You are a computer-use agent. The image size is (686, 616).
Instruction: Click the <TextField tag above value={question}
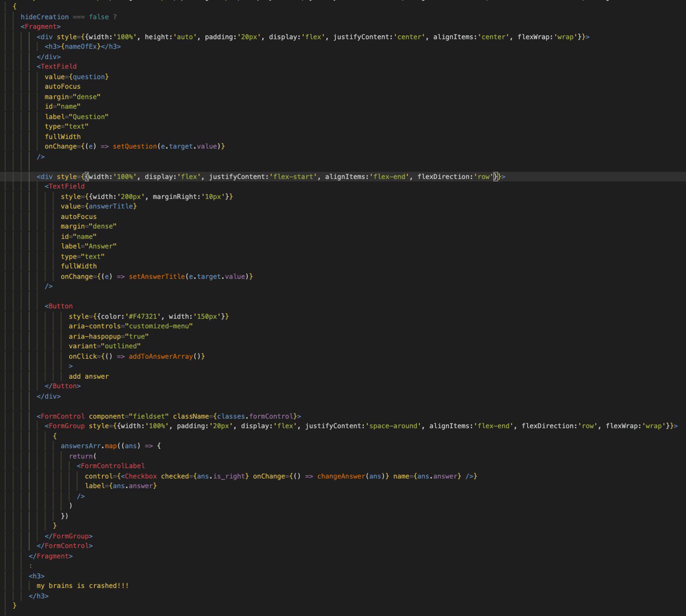pos(57,66)
